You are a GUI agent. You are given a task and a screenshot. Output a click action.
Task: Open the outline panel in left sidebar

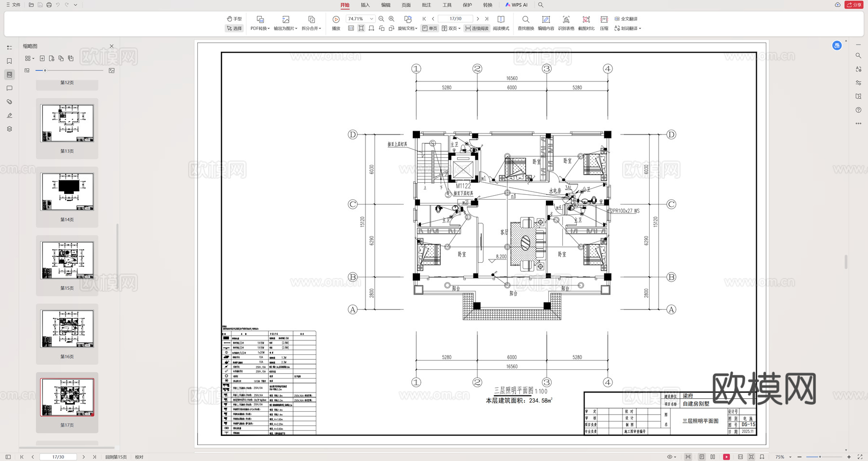click(9, 47)
